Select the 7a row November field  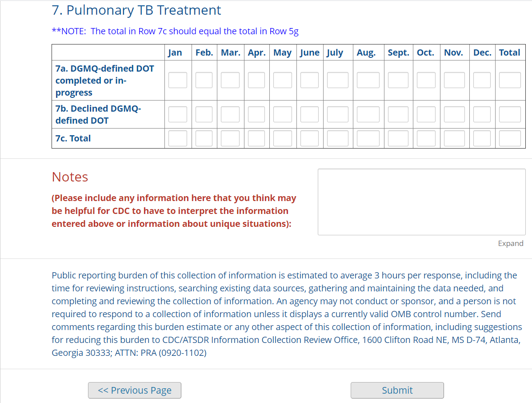pos(454,80)
